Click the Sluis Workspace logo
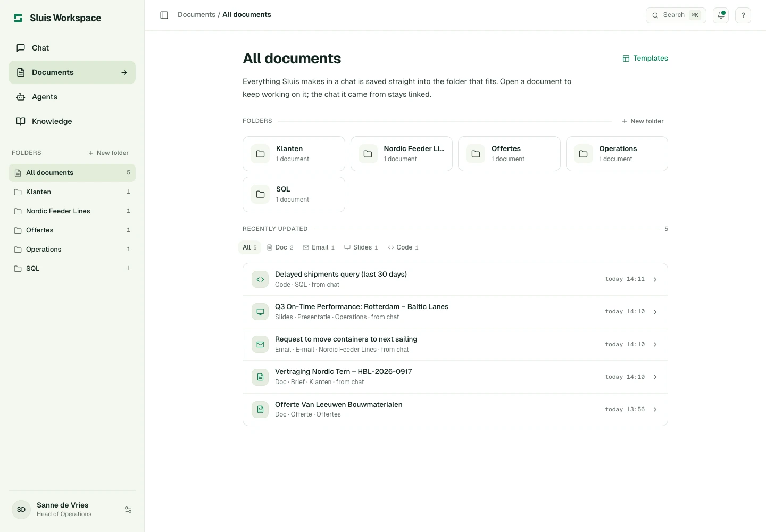Screen dimensions: 766x532 [x=18, y=18]
